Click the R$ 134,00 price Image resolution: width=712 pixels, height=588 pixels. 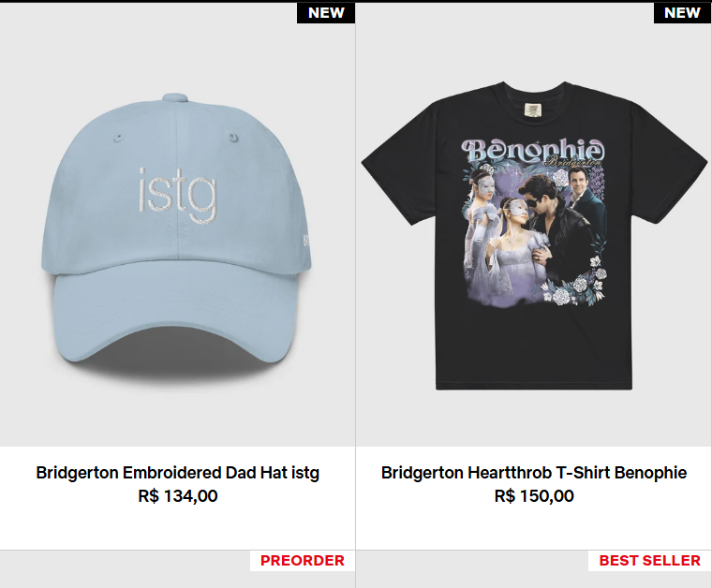click(178, 495)
